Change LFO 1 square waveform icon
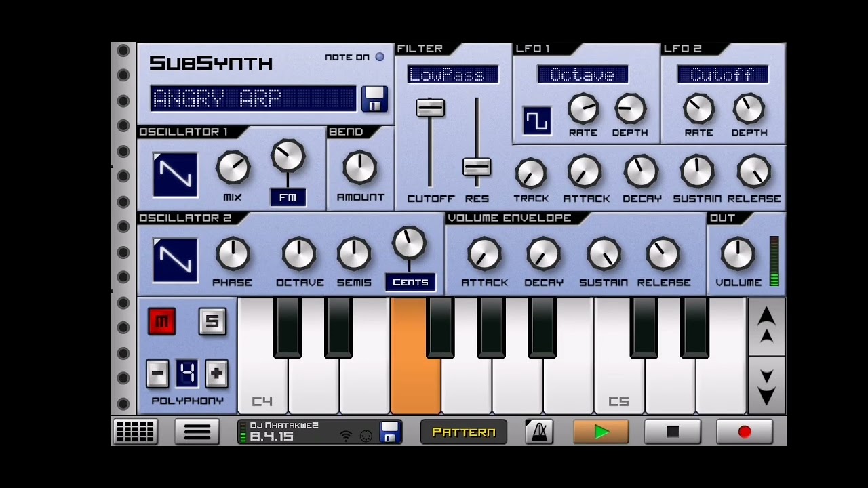Image resolution: width=868 pixels, height=488 pixels. pyautogui.click(x=536, y=121)
